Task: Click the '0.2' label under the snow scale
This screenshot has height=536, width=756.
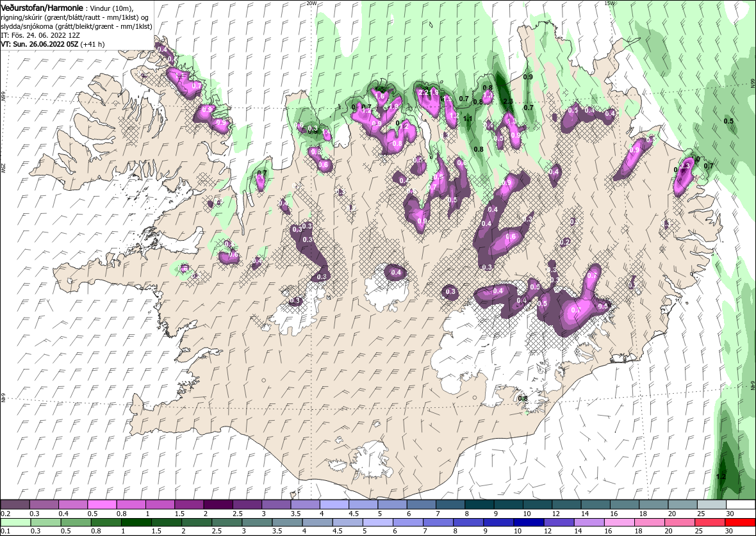Action: point(5,514)
